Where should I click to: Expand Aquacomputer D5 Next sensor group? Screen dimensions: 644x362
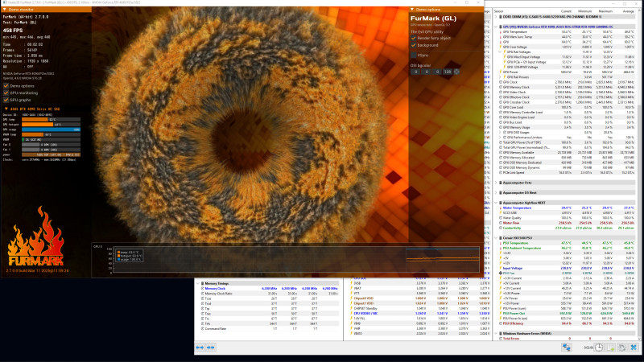[x=496, y=192]
